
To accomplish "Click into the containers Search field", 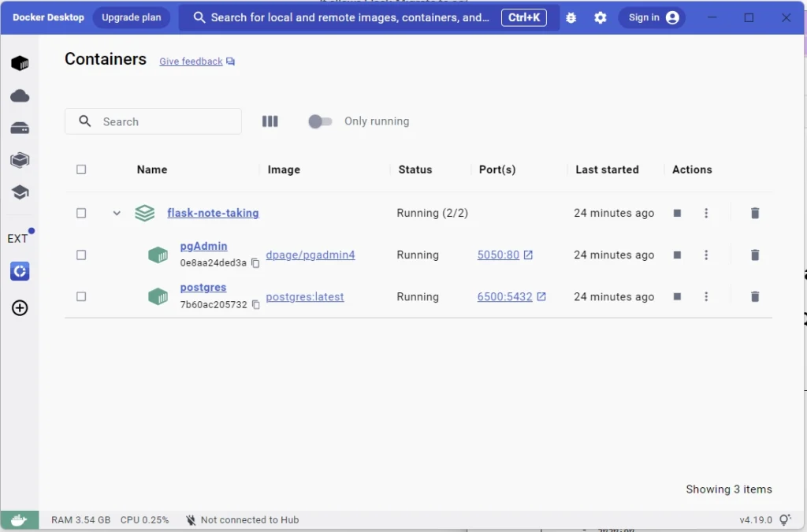I will tap(153, 121).
